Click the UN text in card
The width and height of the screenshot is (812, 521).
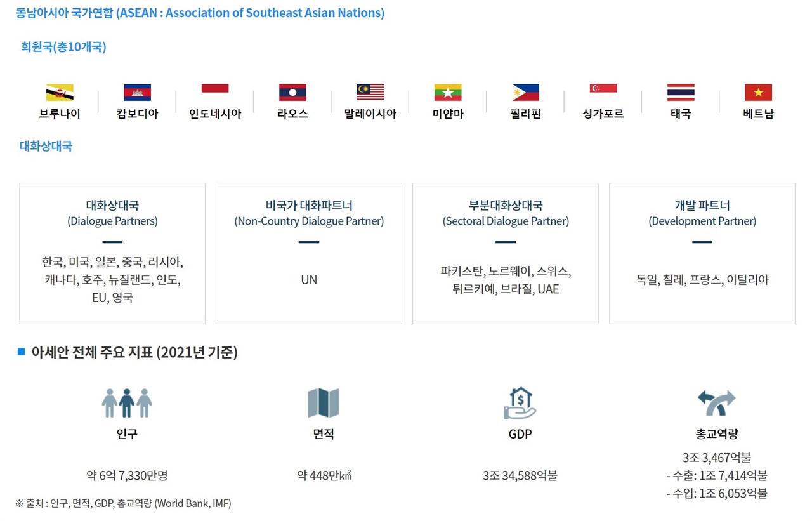[x=309, y=280]
